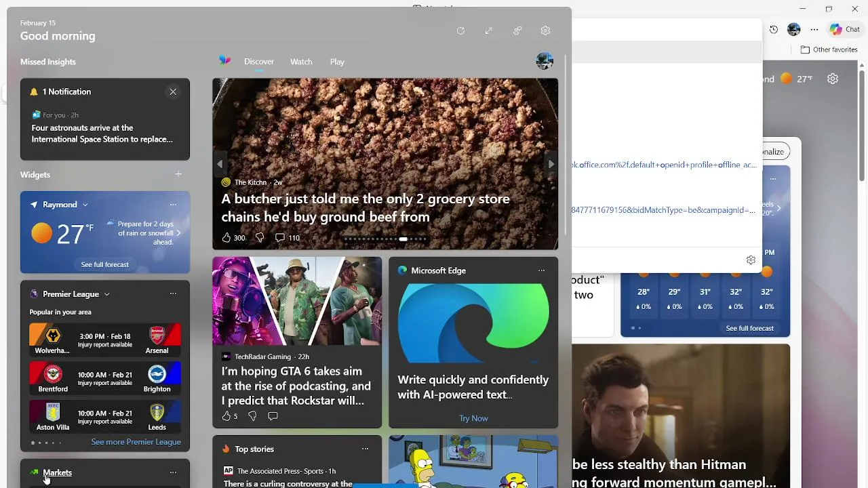This screenshot has width=868, height=488.
Task: Expand the weather alert chevron
Action: [178, 233]
